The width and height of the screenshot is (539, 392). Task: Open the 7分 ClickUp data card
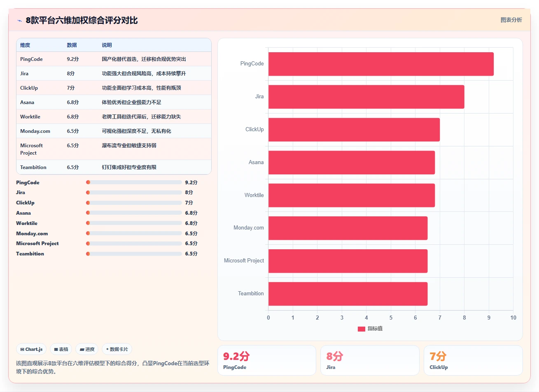(x=473, y=360)
